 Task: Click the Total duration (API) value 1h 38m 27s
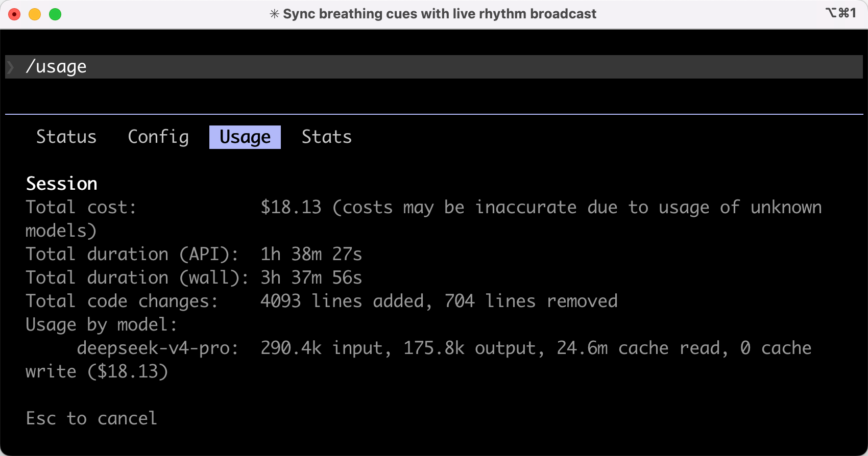[311, 254]
